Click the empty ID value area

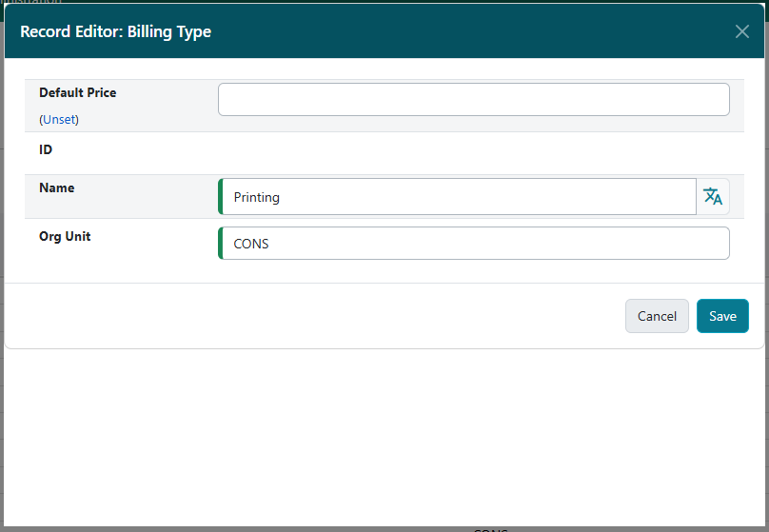(473, 152)
